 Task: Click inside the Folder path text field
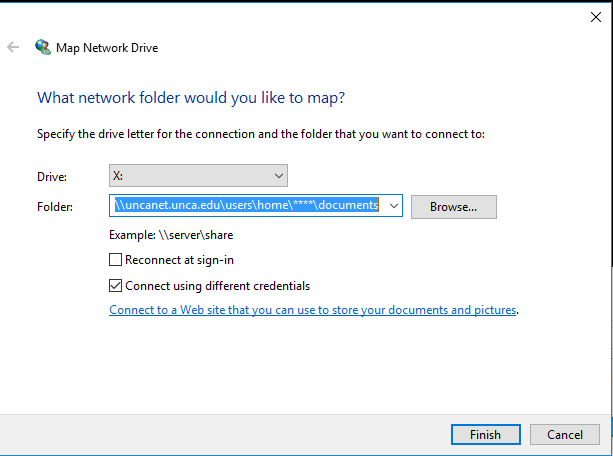pos(246,206)
